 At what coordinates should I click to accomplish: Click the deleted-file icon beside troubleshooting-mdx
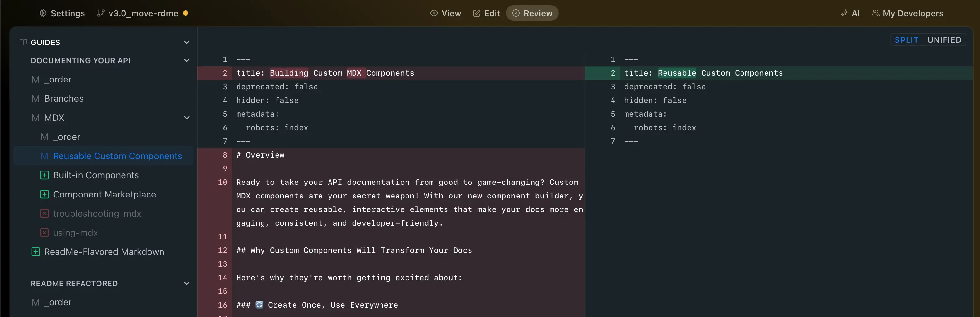tap(45, 213)
